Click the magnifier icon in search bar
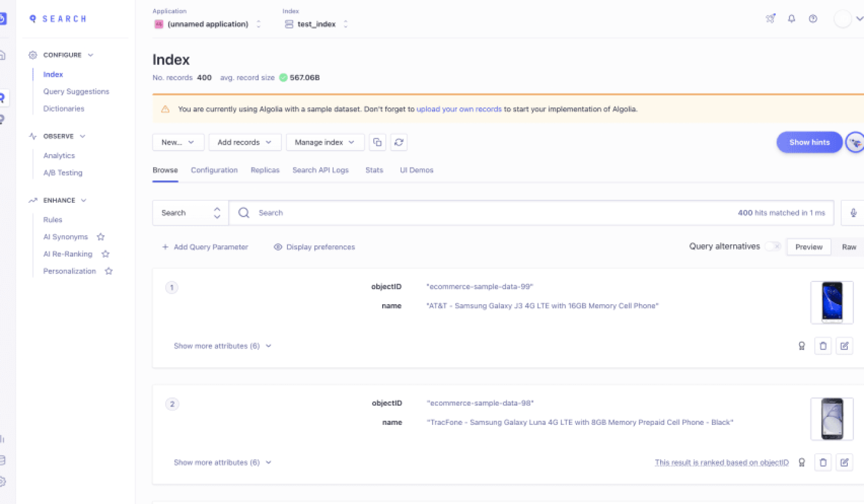Screen dimensions: 864x504 [x=244, y=213]
